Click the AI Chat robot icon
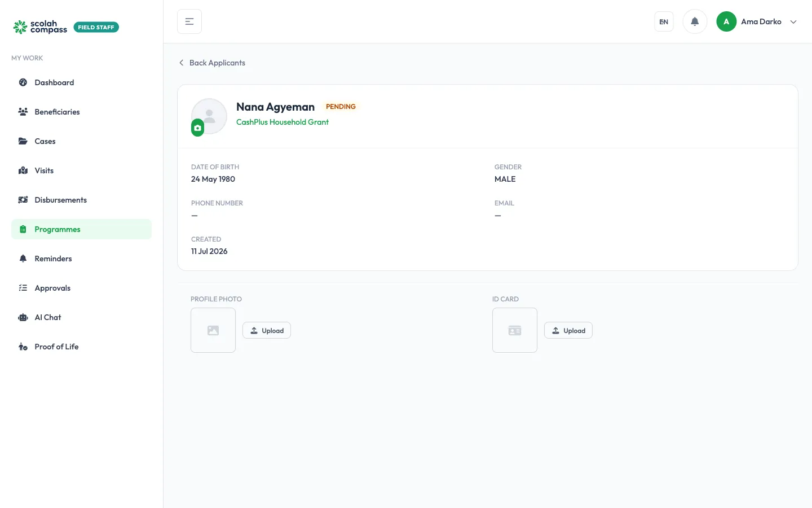The image size is (812, 508). click(x=23, y=317)
